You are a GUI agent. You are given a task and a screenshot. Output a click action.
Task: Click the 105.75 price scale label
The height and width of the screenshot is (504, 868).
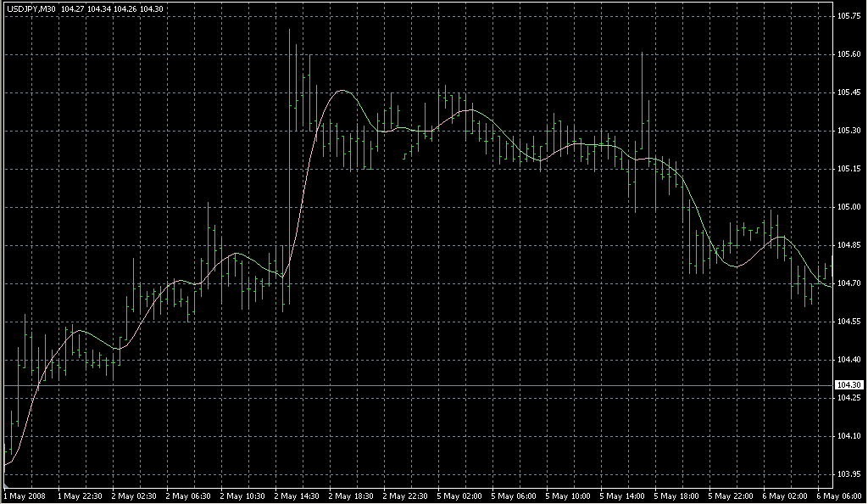pyautogui.click(x=849, y=16)
